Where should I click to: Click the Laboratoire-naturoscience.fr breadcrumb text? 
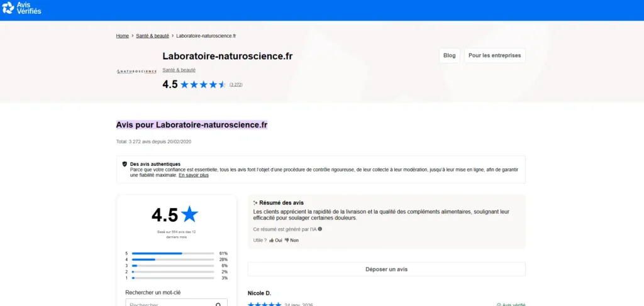pyautogui.click(x=206, y=36)
